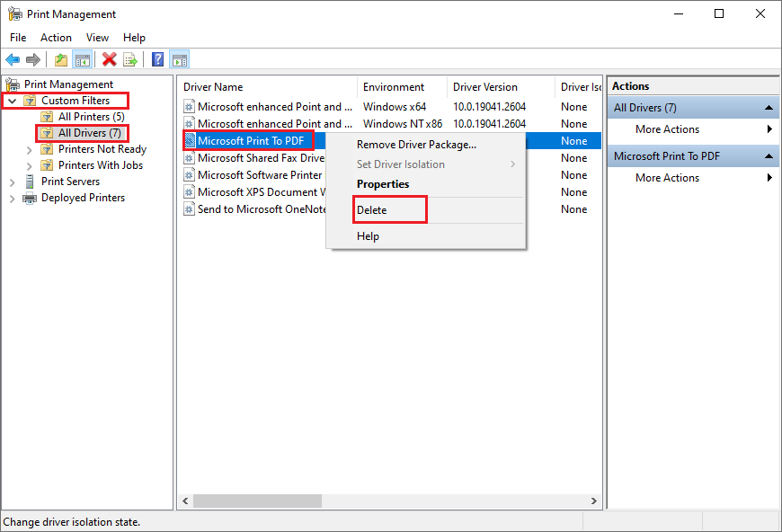The height and width of the screenshot is (532, 782).
Task: Click driver icon beside Windows NT x86 row
Action: pyautogui.click(x=189, y=124)
